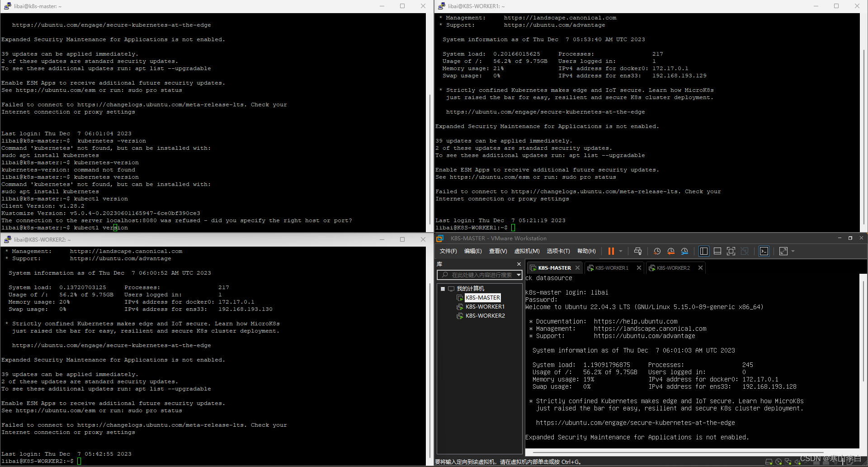Toggle the library sidebar view button
Viewport: 868px width, 467px height.
pyautogui.click(x=704, y=251)
